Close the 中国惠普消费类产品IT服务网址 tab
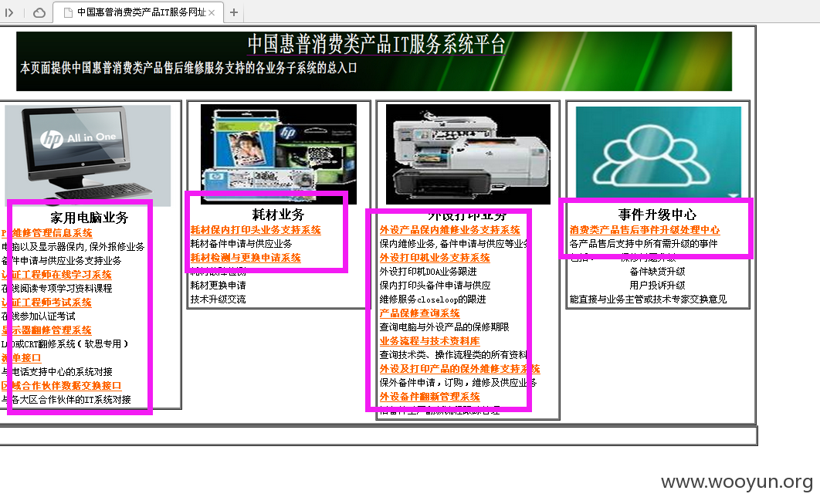This screenshot has width=820, height=504. pyautogui.click(x=212, y=12)
